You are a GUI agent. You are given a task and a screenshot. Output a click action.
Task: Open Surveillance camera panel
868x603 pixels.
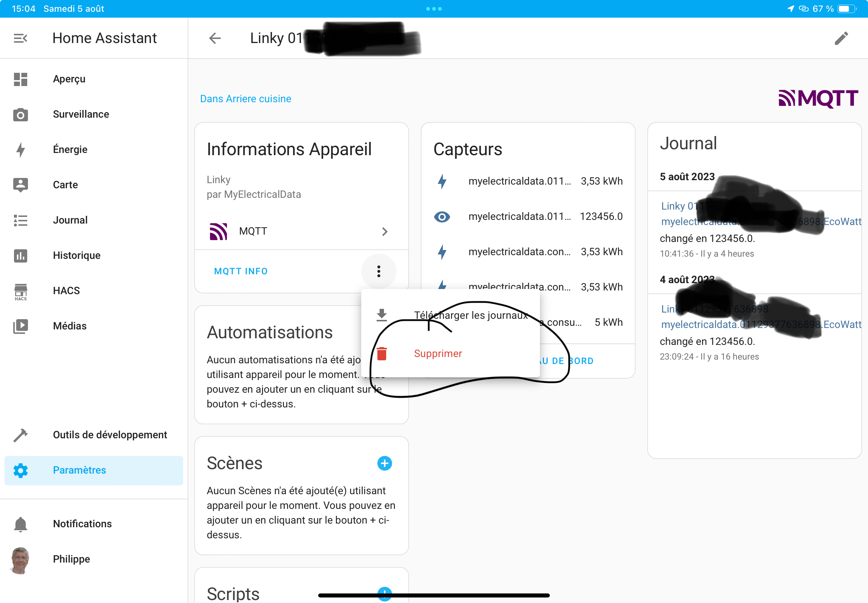[81, 114]
